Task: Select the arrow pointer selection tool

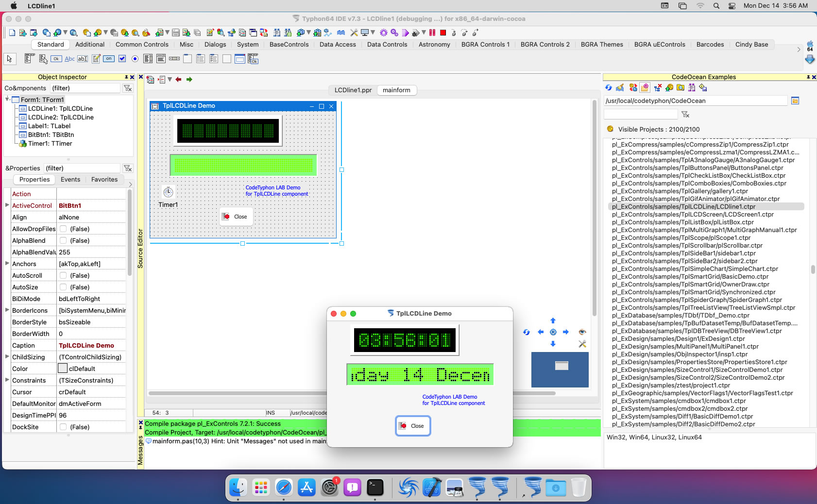Action: 9,59
